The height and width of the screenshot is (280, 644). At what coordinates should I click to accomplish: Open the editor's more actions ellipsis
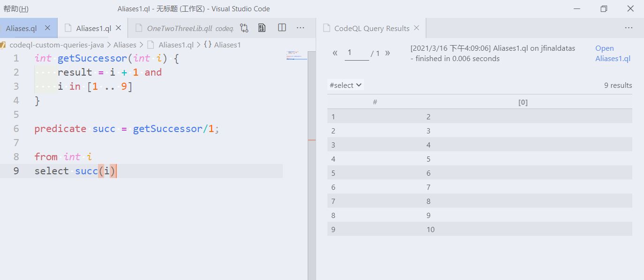(301, 28)
